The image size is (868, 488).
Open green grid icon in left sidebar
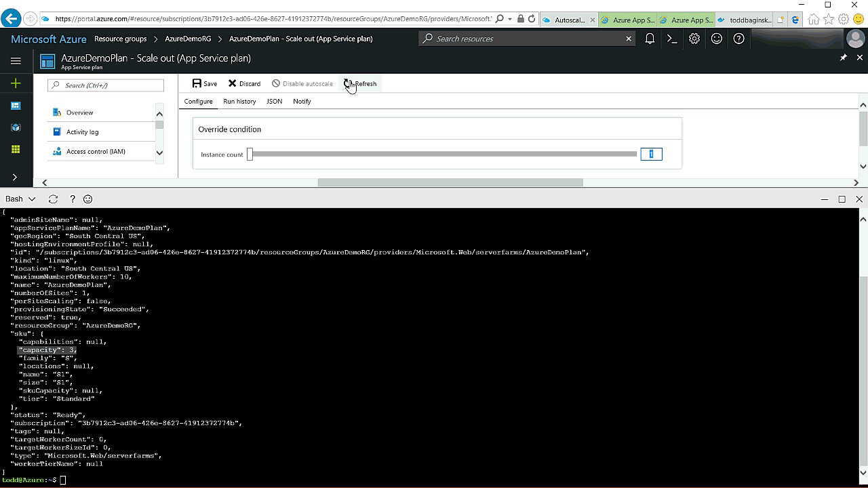(16, 149)
